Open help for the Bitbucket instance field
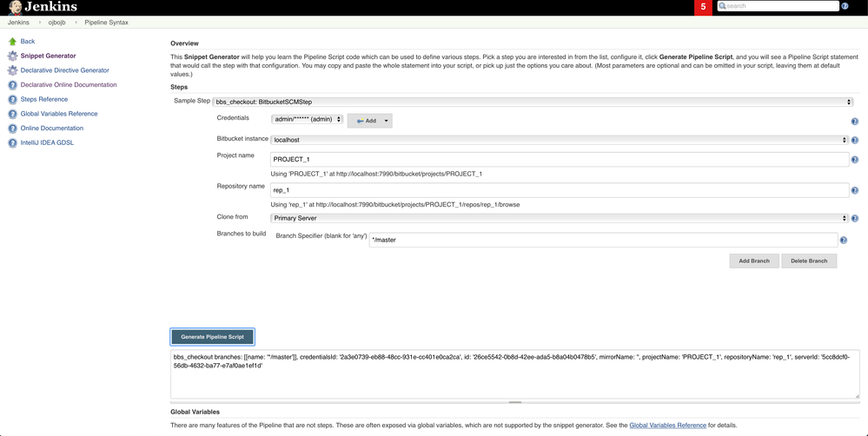Viewport: 868px width, 436px height. (854, 141)
